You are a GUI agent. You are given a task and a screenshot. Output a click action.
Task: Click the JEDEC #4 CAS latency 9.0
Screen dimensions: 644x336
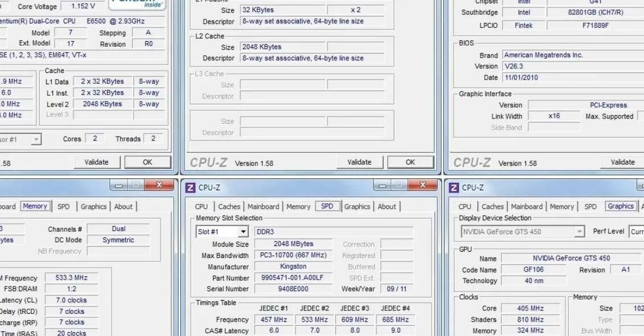tap(396, 330)
